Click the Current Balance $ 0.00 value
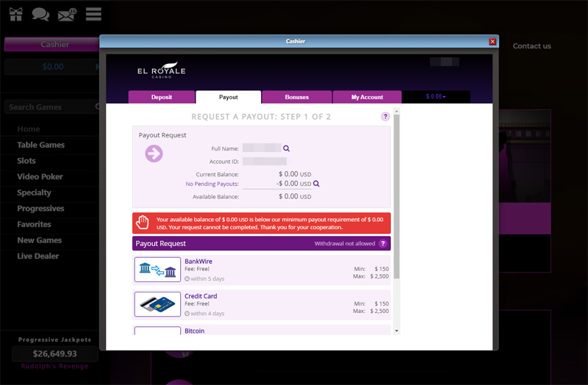Viewport: 588px width, 385px height. [x=295, y=174]
